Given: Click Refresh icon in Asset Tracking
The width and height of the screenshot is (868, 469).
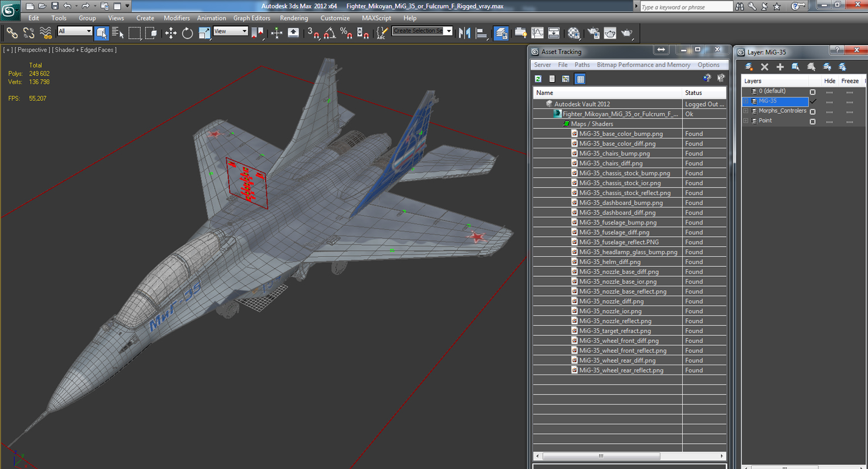Looking at the screenshot, I should (538, 79).
